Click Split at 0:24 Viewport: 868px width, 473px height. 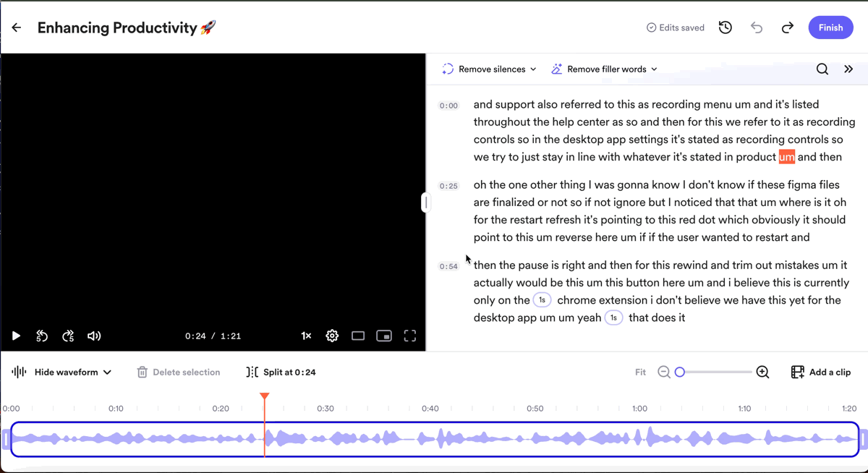click(281, 372)
